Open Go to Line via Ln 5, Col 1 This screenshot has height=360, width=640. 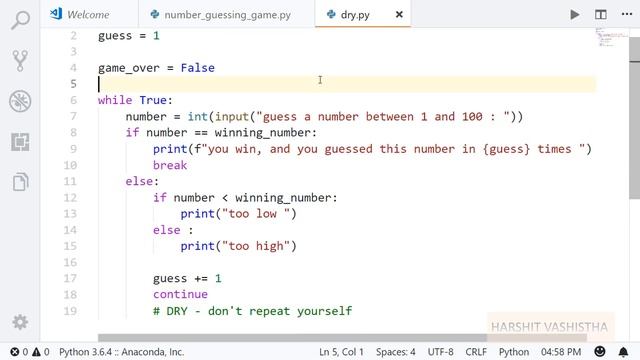point(341,352)
